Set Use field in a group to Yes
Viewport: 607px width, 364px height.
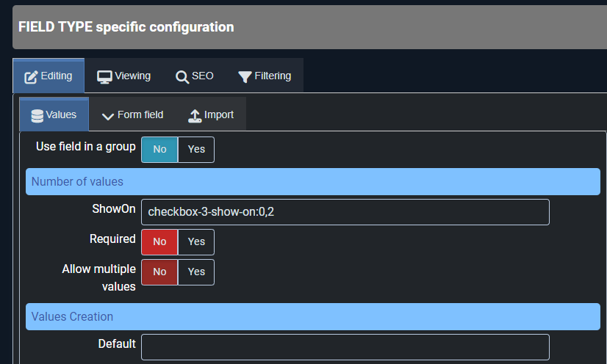(x=196, y=149)
